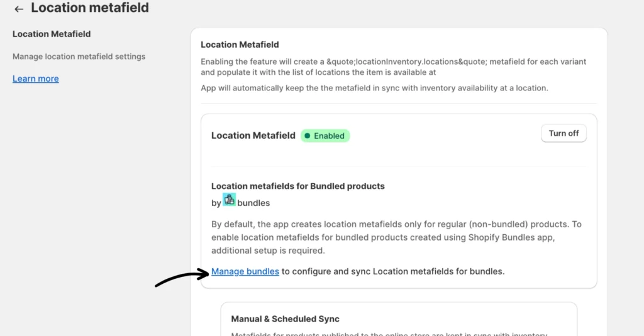Viewport: 644px width, 336px height.
Task: Click the Location metafield page title
Action: (x=90, y=8)
